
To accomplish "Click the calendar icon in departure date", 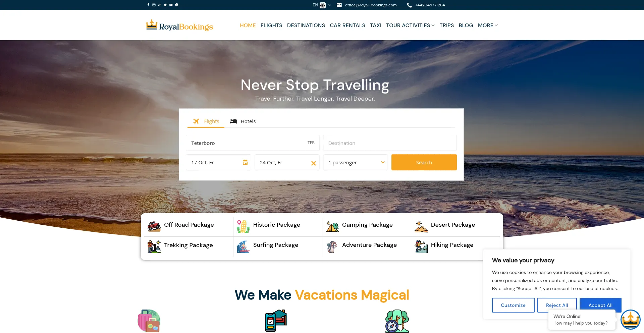I will [245, 162].
